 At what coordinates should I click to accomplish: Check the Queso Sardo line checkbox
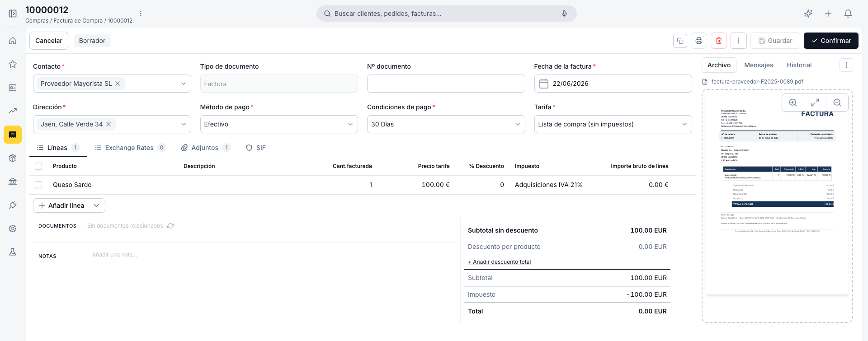[38, 185]
